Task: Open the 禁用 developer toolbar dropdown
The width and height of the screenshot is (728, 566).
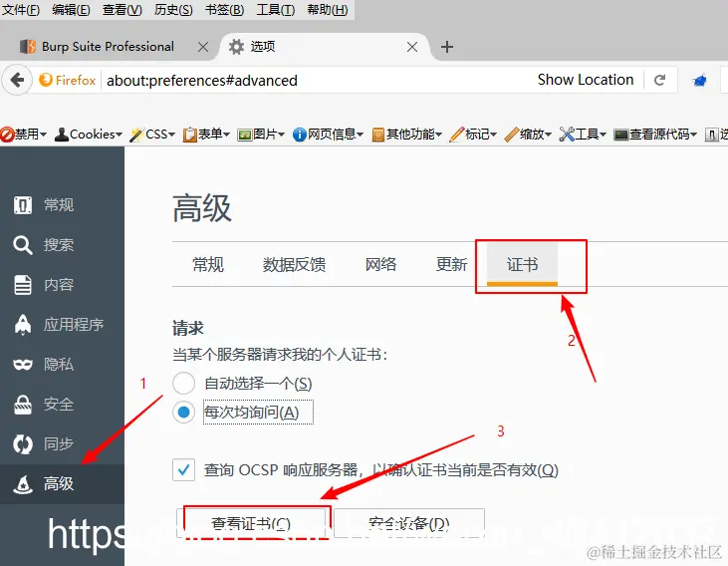Action: click(24, 134)
